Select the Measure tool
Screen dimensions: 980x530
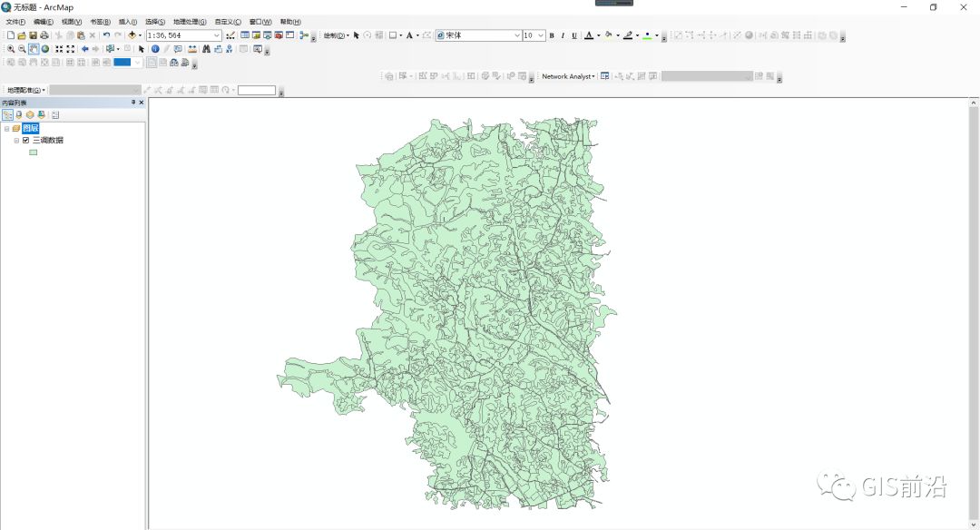pyautogui.click(x=191, y=49)
